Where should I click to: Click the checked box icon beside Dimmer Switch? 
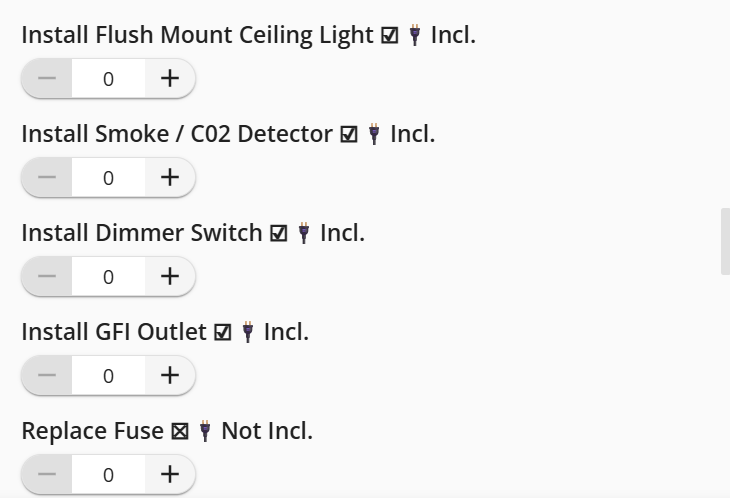coord(279,234)
